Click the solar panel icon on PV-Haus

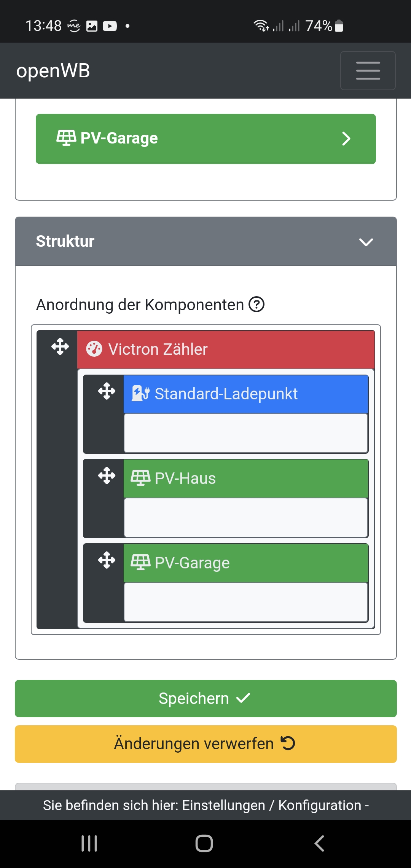pos(140,478)
